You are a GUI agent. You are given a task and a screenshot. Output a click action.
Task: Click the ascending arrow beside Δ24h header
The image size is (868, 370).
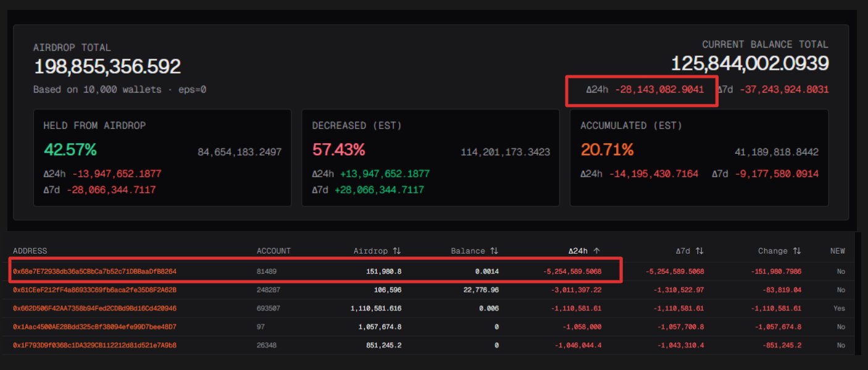coord(596,251)
